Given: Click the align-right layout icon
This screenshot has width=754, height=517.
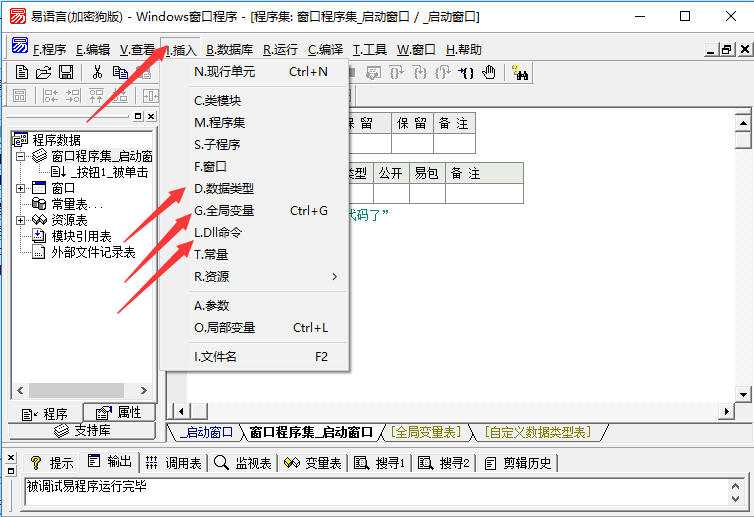Looking at the screenshot, I should tap(73, 96).
